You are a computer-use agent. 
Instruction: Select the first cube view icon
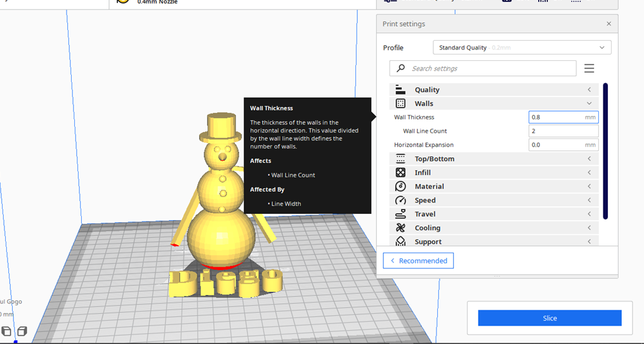6,331
